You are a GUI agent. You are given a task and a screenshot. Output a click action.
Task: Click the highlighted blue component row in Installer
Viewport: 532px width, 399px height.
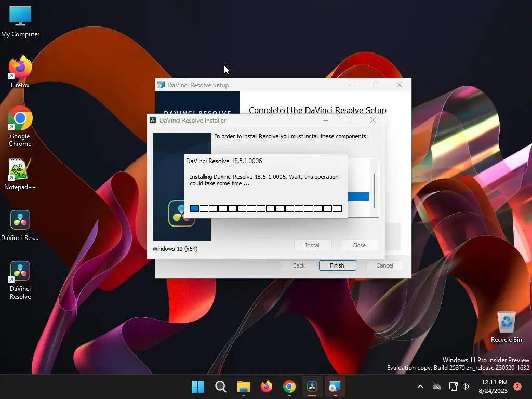pos(358,196)
